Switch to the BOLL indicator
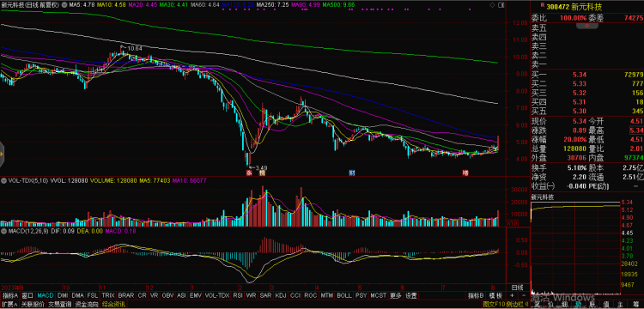 pyautogui.click(x=343, y=295)
